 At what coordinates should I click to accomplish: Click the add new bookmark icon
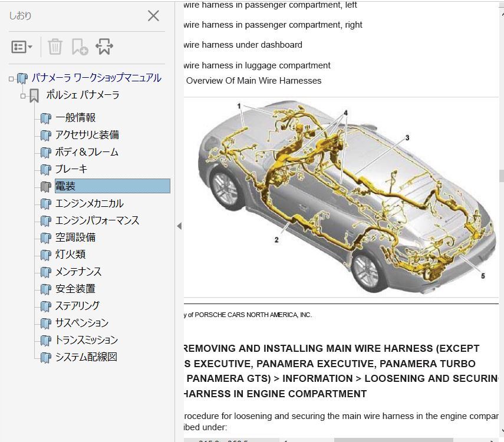click(80, 47)
